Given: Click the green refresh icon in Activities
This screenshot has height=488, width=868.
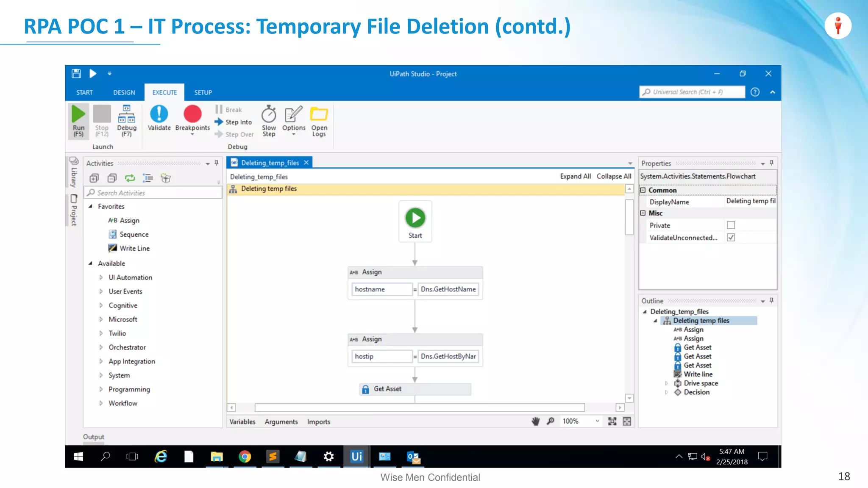Looking at the screenshot, I should (x=130, y=178).
